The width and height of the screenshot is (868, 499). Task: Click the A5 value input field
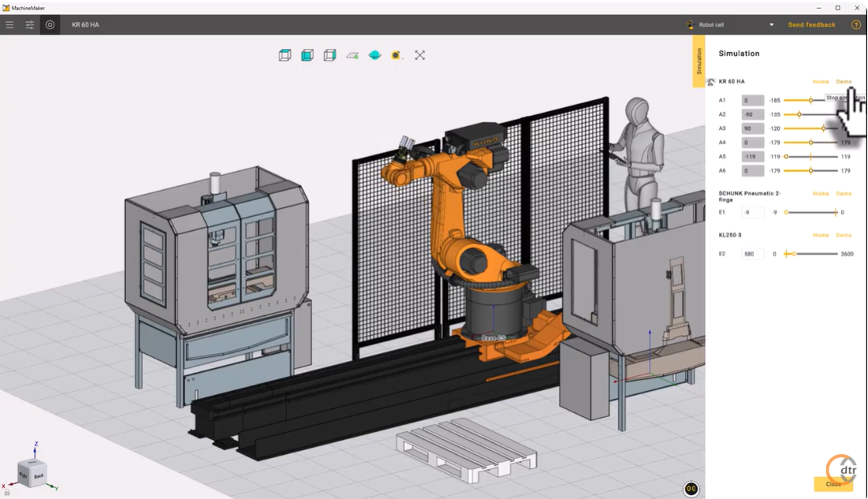pos(753,157)
